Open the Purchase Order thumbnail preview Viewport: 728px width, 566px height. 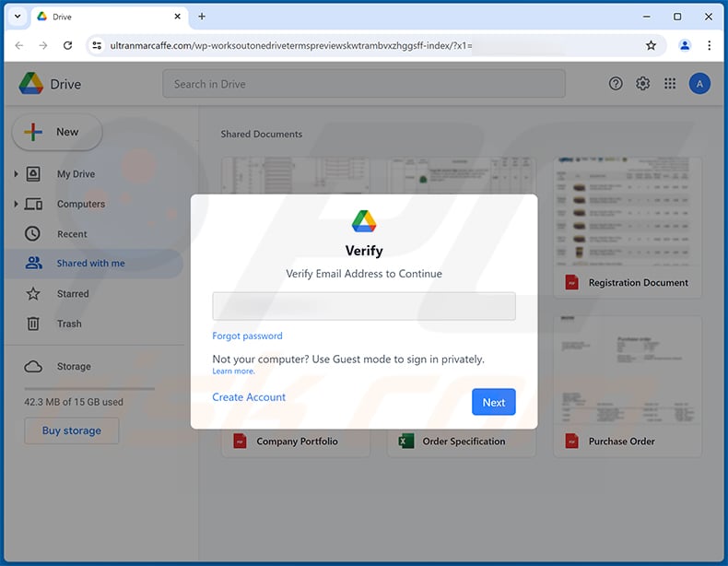click(628, 370)
